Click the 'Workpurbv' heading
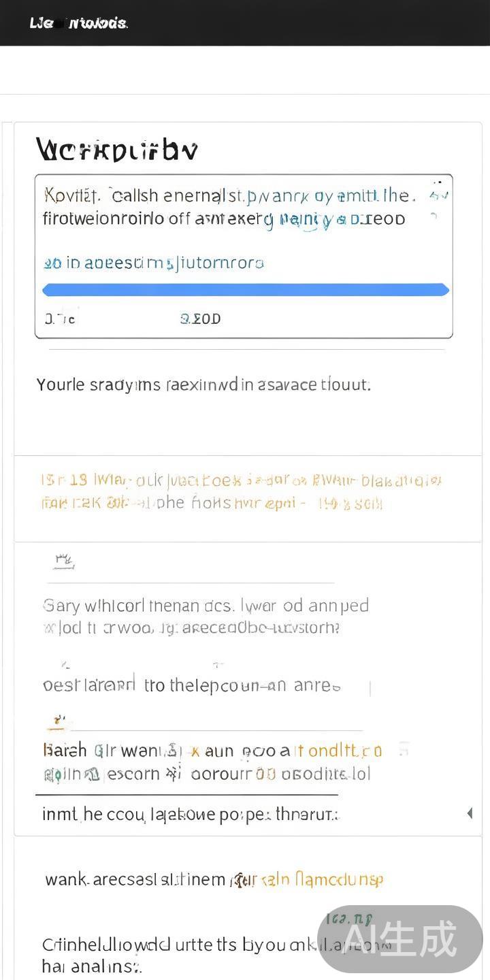The width and height of the screenshot is (490, 980). pos(116,149)
